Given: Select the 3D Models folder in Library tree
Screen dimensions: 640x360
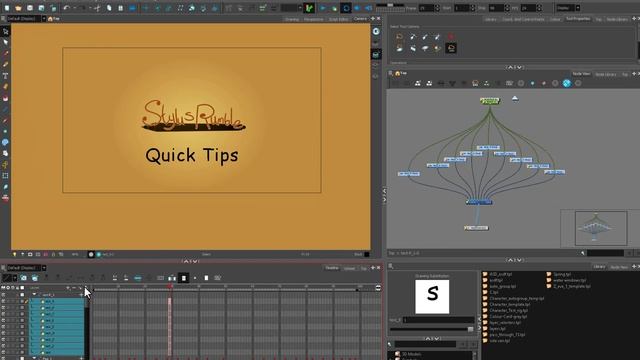Looking at the screenshot, I should click(x=411, y=354).
